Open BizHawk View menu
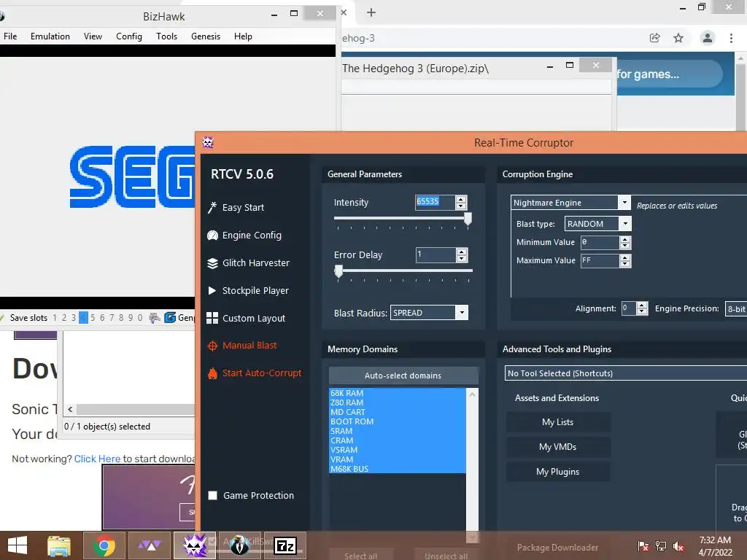 coord(93,36)
